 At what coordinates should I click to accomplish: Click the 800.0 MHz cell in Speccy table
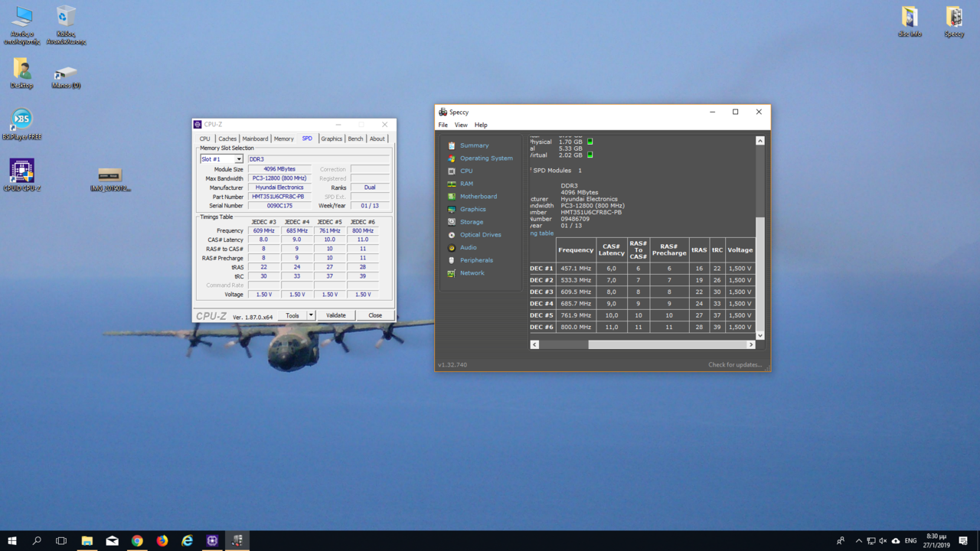click(576, 327)
